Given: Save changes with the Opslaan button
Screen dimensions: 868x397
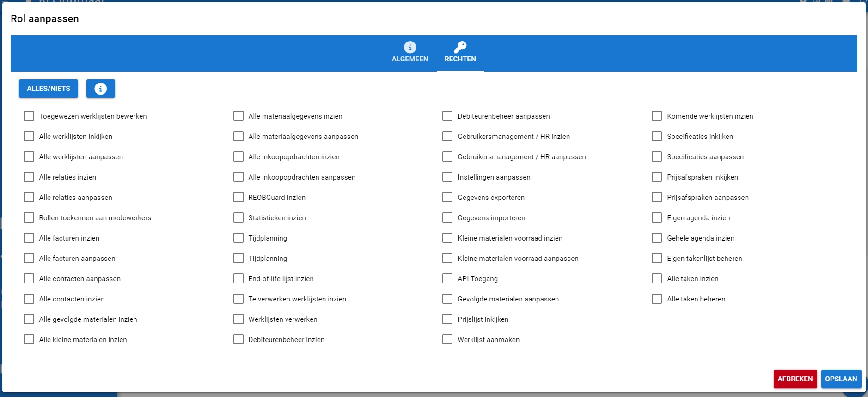Looking at the screenshot, I should click(x=841, y=379).
